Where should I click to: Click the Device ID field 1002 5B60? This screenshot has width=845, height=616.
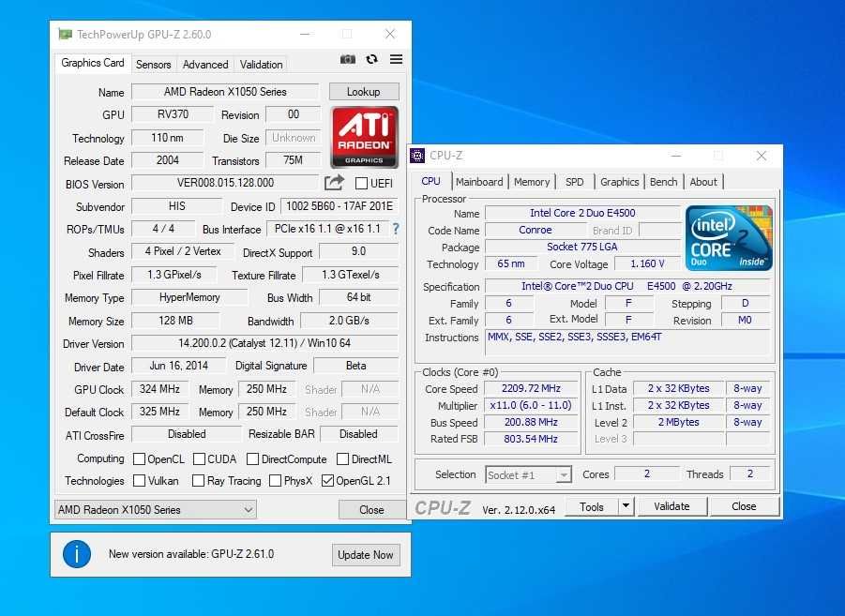[x=340, y=206]
